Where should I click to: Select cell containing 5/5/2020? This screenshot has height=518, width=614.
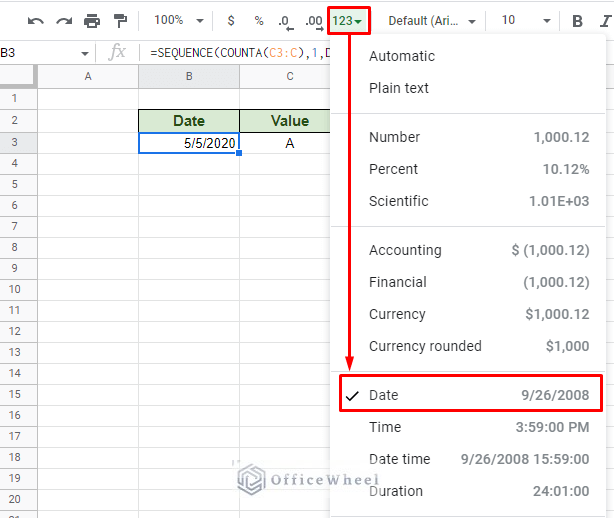click(189, 143)
